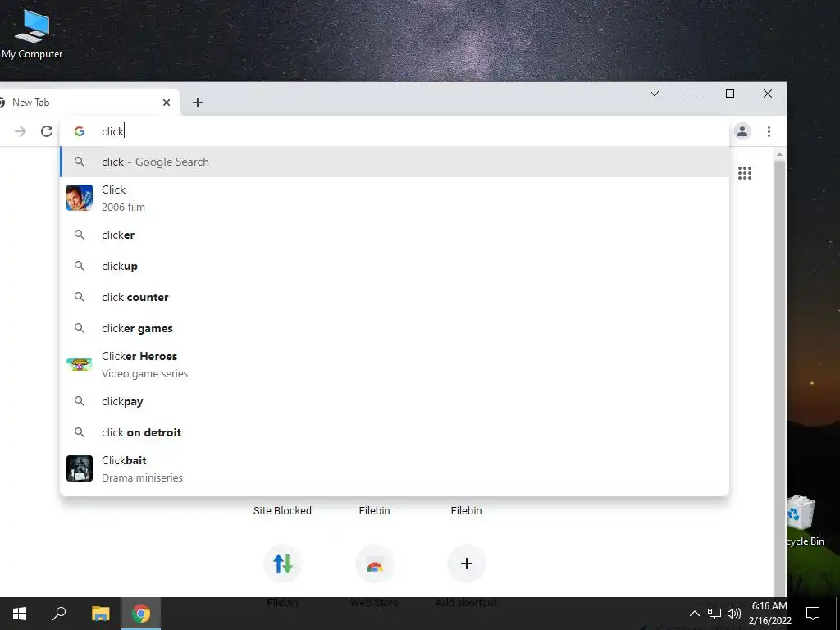Select the My Computer desktop icon
The height and width of the screenshot is (630, 840).
pos(32,34)
